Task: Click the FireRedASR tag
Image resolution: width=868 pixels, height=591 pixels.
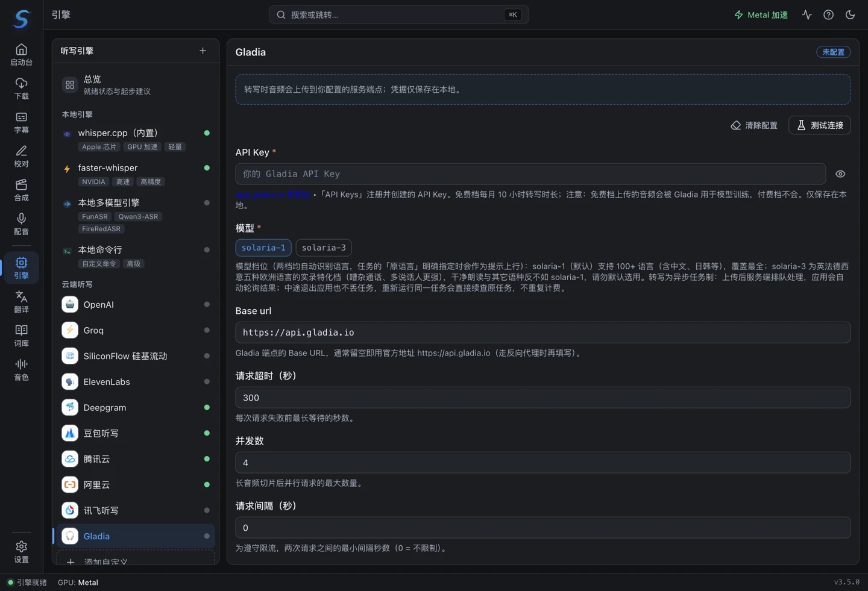Action: [x=101, y=228]
